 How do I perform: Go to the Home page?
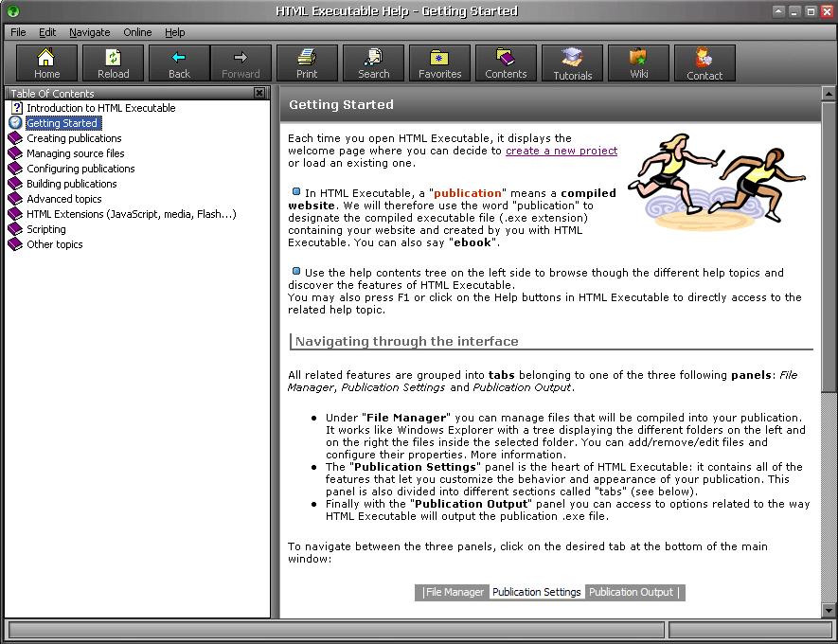(46, 63)
